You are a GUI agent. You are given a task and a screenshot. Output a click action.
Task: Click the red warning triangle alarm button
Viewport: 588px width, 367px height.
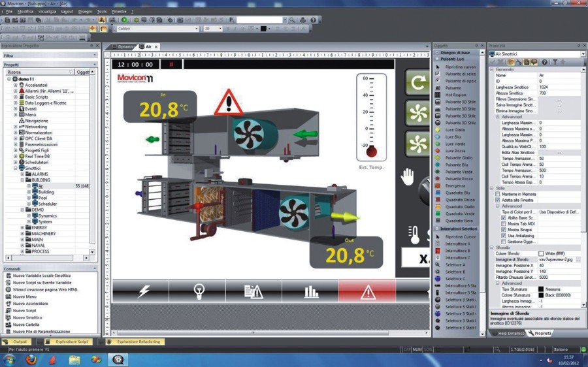pyautogui.click(x=366, y=291)
